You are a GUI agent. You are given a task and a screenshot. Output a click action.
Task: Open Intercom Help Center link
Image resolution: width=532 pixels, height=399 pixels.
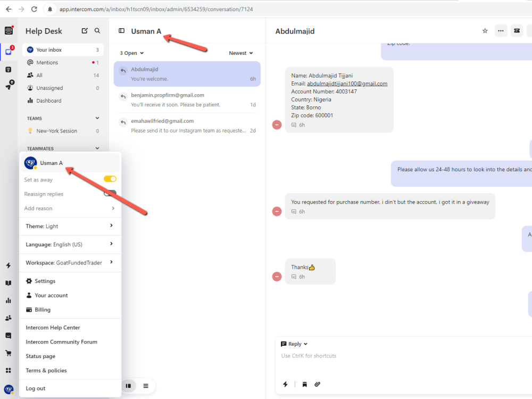click(70, 327)
